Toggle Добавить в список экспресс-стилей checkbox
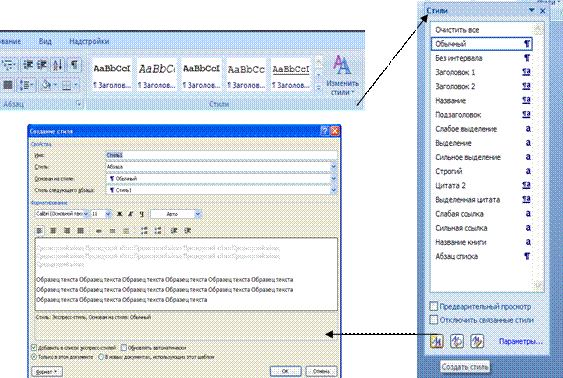 [34, 347]
